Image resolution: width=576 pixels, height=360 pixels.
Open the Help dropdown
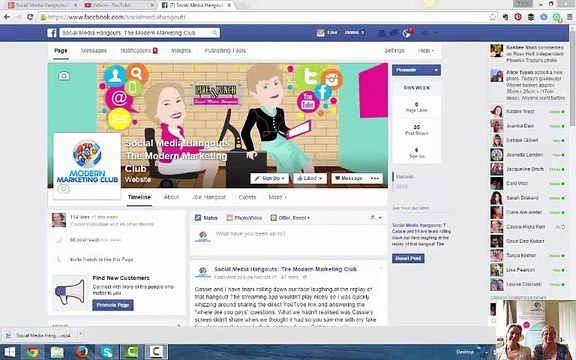point(426,51)
